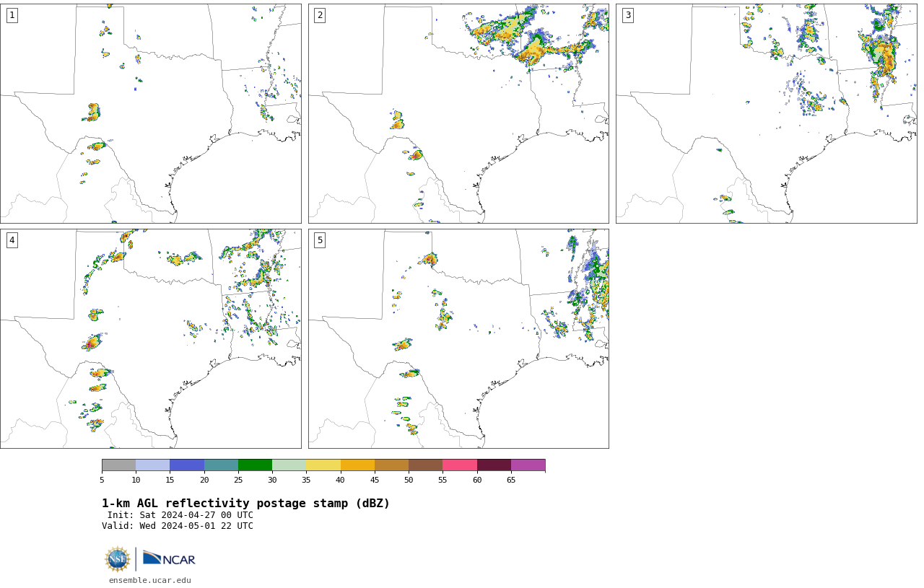924x588 pixels.
Task: Click the panel number label '4'
Action: pyautogui.click(x=12, y=240)
